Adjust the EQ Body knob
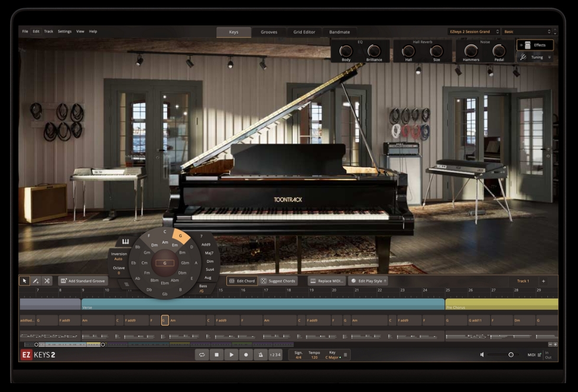578x392 pixels. click(x=346, y=51)
